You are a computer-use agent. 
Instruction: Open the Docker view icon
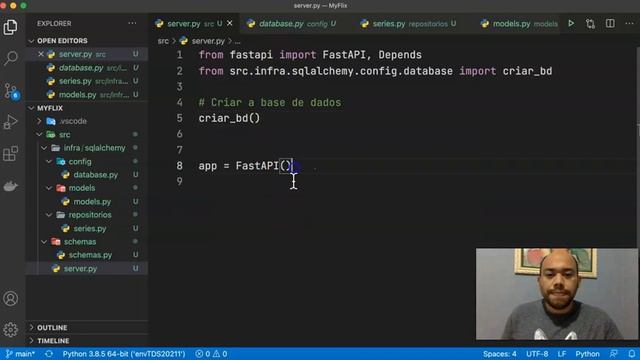pyautogui.click(x=11, y=186)
